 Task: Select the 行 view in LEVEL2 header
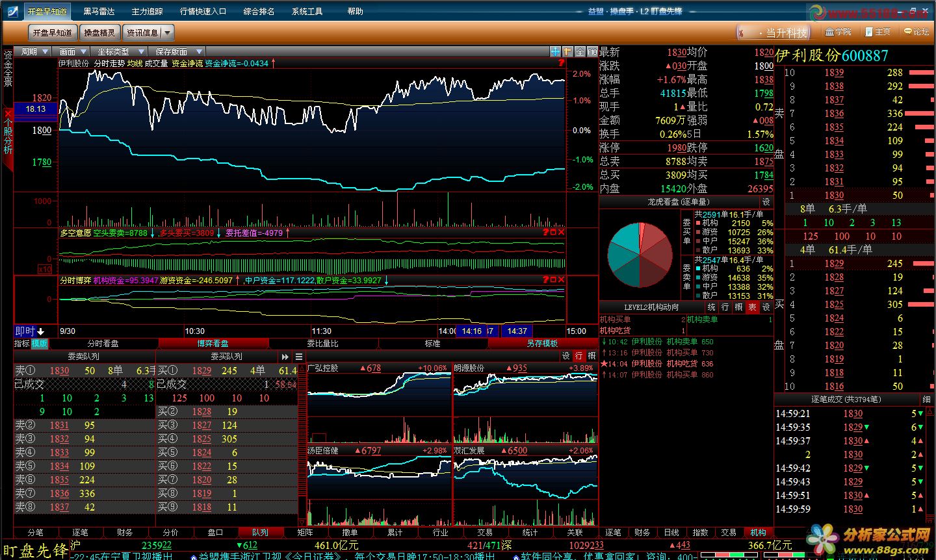725,307
